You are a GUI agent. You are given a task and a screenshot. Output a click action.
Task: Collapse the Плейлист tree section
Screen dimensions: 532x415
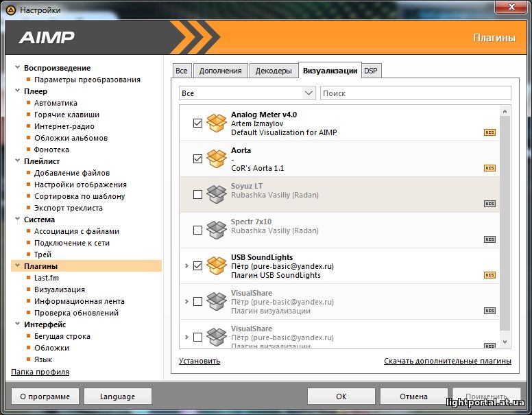click(x=17, y=161)
